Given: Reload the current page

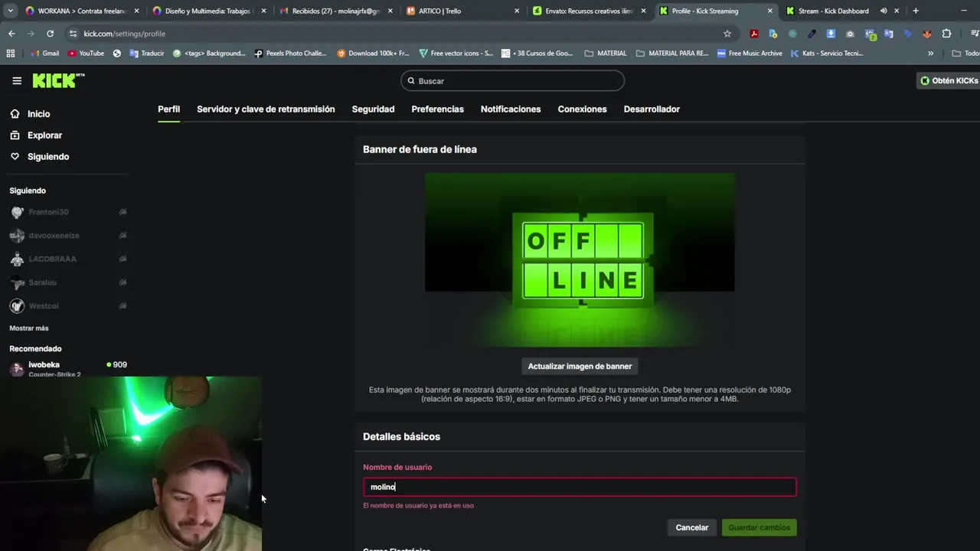Looking at the screenshot, I should click(x=50, y=34).
